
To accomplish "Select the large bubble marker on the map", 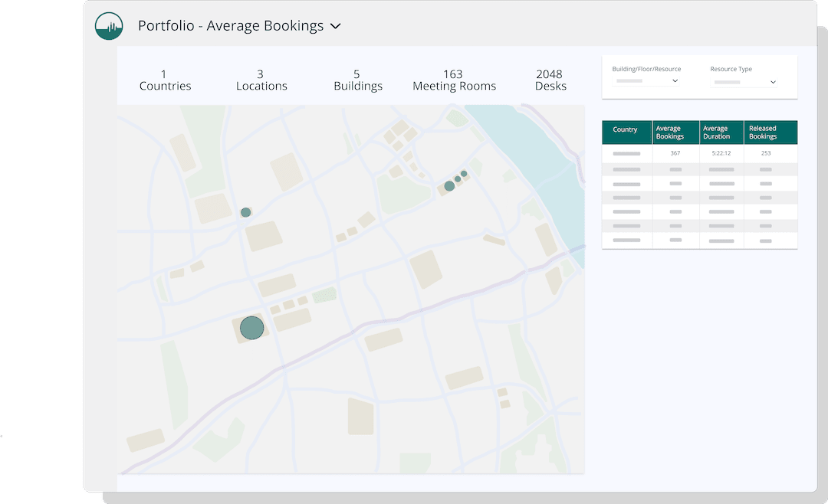I will [252, 327].
